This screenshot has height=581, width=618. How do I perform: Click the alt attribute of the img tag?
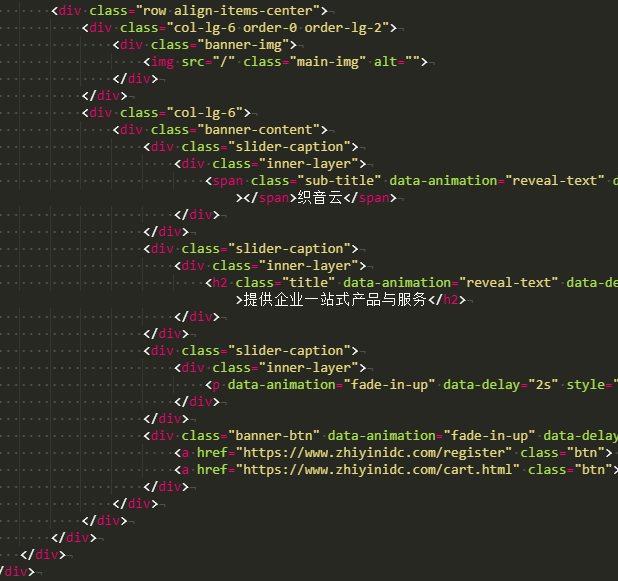(x=385, y=62)
